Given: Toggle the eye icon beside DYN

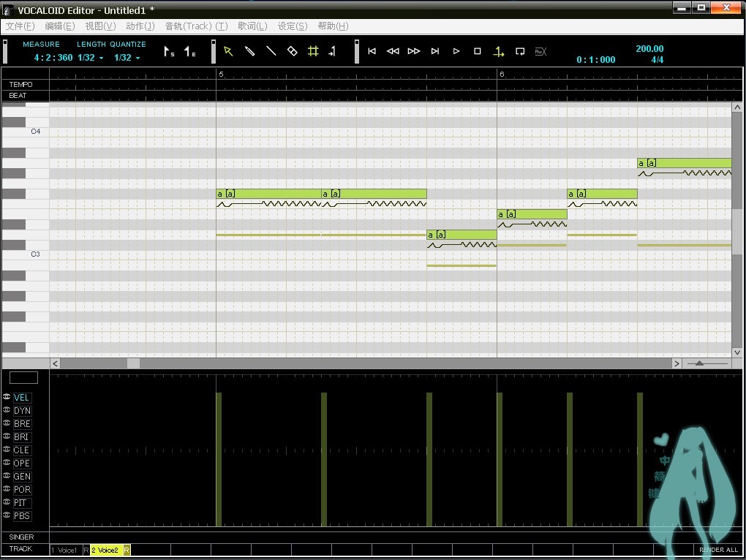Looking at the screenshot, I should click(x=7, y=410).
